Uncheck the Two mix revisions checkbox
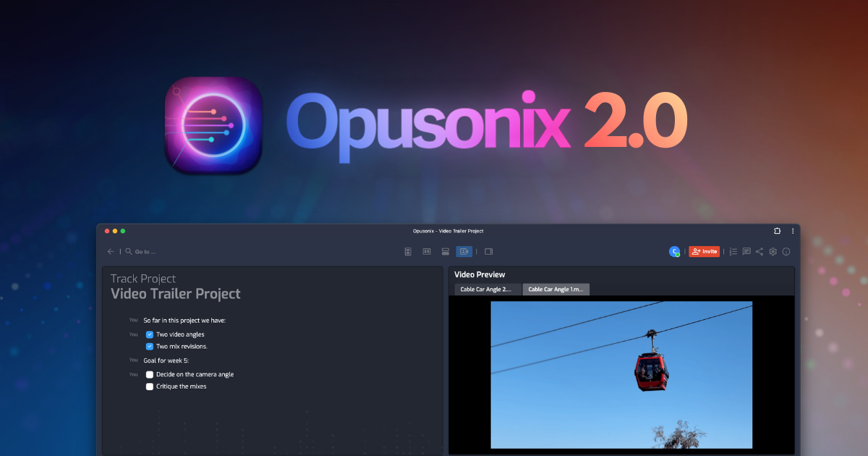This screenshot has width=868, height=456. tap(149, 346)
